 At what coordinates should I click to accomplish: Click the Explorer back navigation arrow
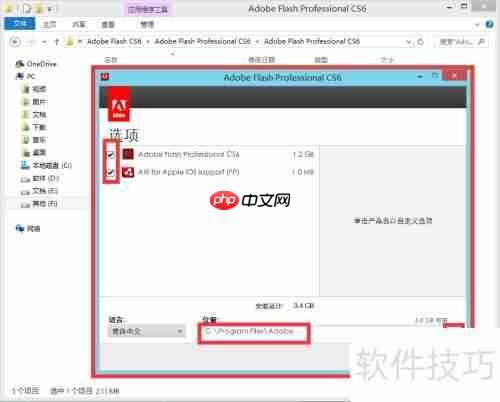pyautogui.click(x=15, y=42)
